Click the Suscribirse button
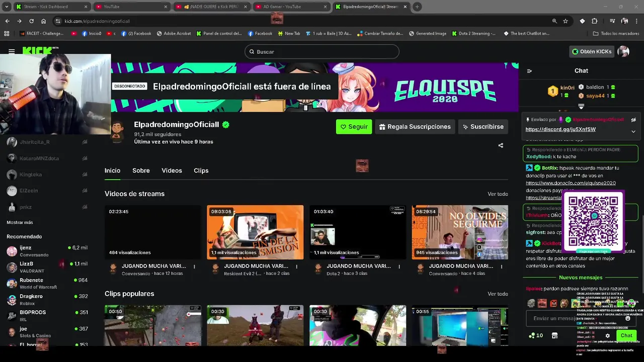The image size is (644, 362). [483, 127]
